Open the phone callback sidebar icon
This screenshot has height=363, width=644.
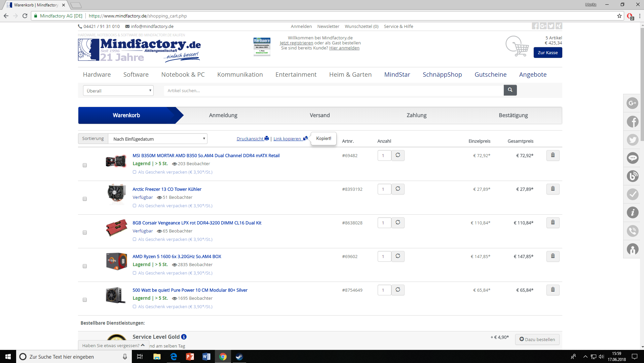click(633, 231)
